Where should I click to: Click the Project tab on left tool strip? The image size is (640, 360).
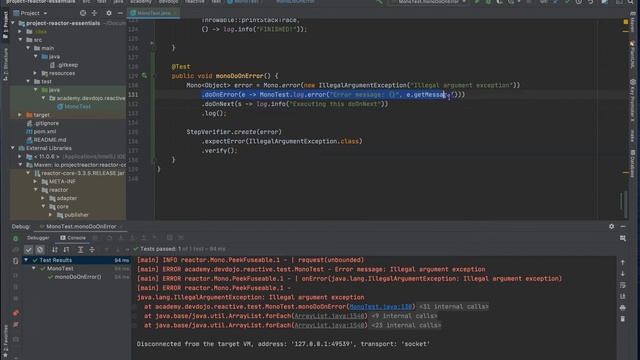click(x=5, y=25)
